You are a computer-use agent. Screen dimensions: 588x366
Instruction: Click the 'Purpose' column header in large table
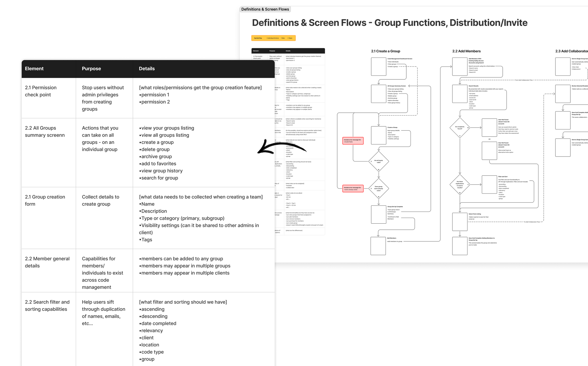coord(91,68)
